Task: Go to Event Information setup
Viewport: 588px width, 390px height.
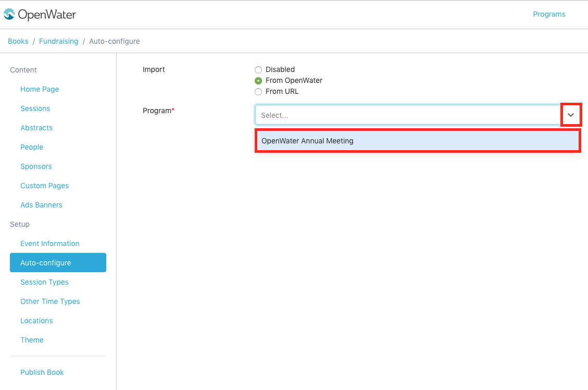Action: [x=50, y=243]
